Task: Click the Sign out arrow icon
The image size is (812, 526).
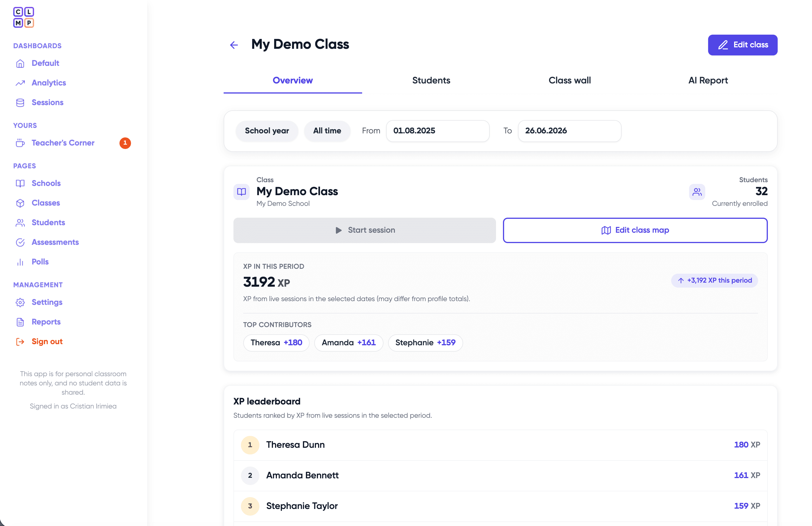Action: coord(20,342)
